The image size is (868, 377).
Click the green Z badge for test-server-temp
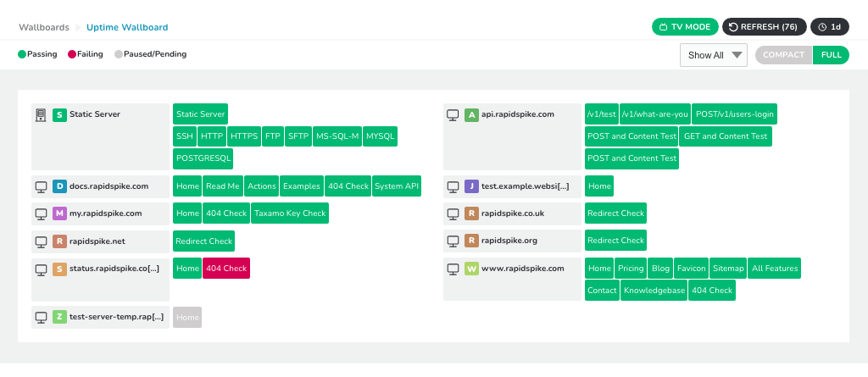(x=59, y=317)
